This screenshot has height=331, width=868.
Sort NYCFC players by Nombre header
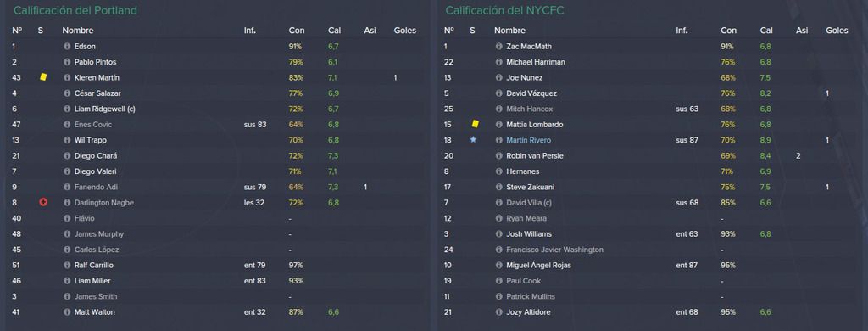point(509,31)
